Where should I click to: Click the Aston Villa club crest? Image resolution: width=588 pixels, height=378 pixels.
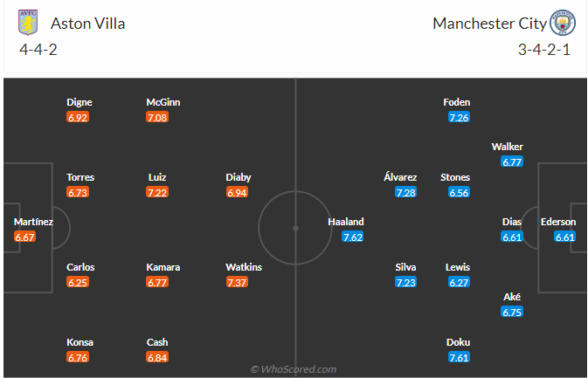click(27, 23)
